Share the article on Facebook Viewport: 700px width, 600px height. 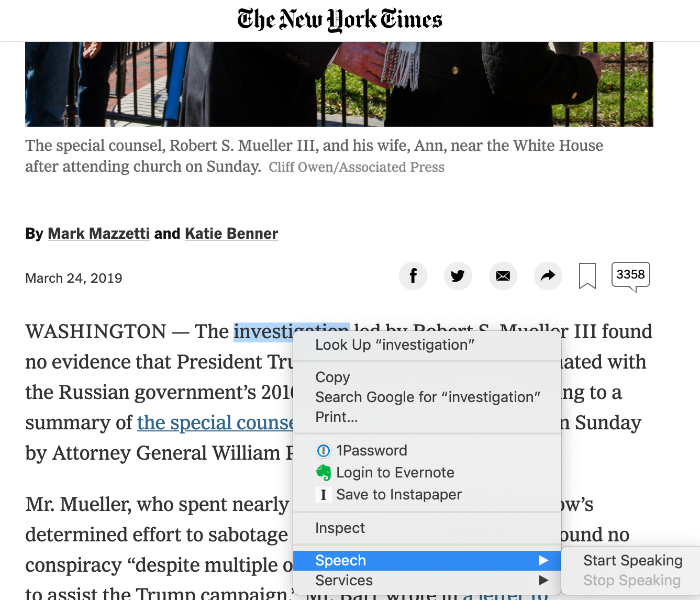click(x=413, y=276)
